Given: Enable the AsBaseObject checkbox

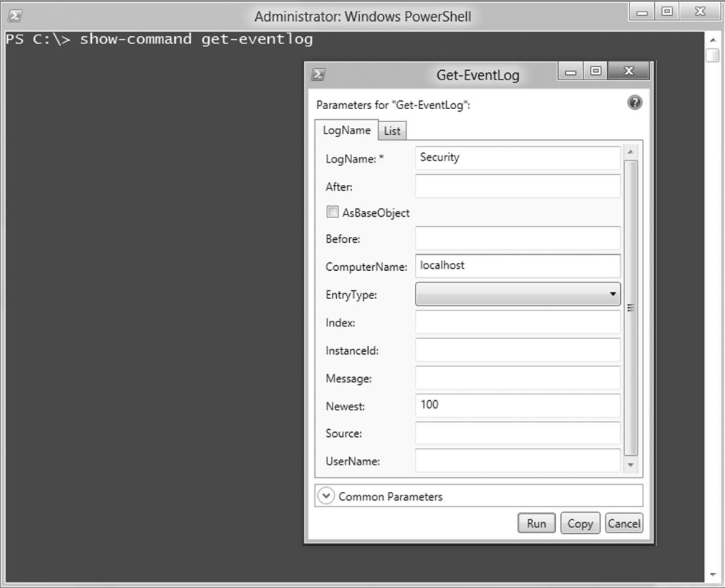Looking at the screenshot, I should pyautogui.click(x=333, y=212).
